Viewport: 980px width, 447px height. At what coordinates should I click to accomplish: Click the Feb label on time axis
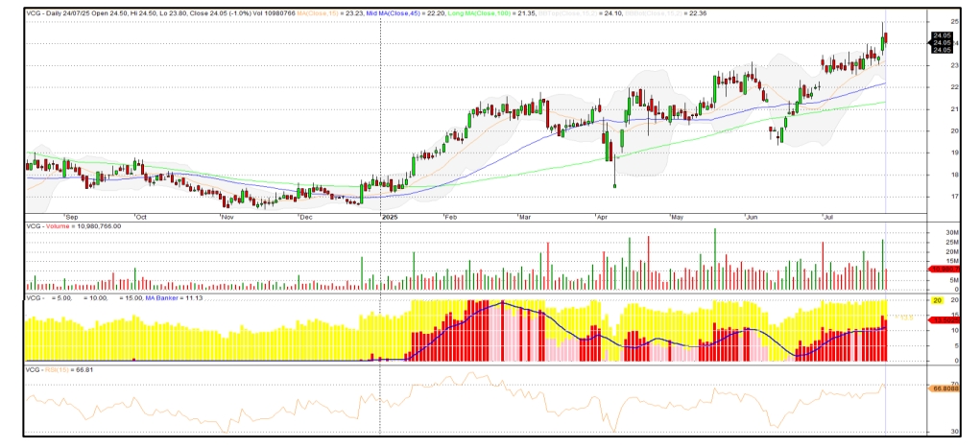pyautogui.click(x=450, y=217)
